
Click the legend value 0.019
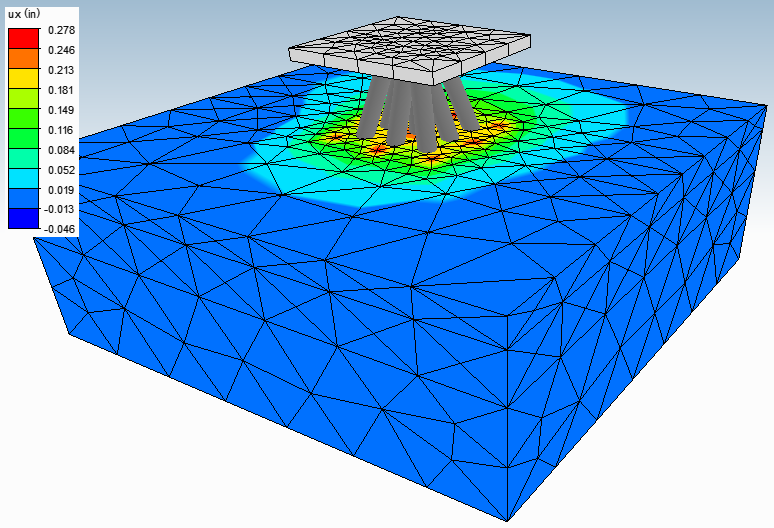click(61, 190)
